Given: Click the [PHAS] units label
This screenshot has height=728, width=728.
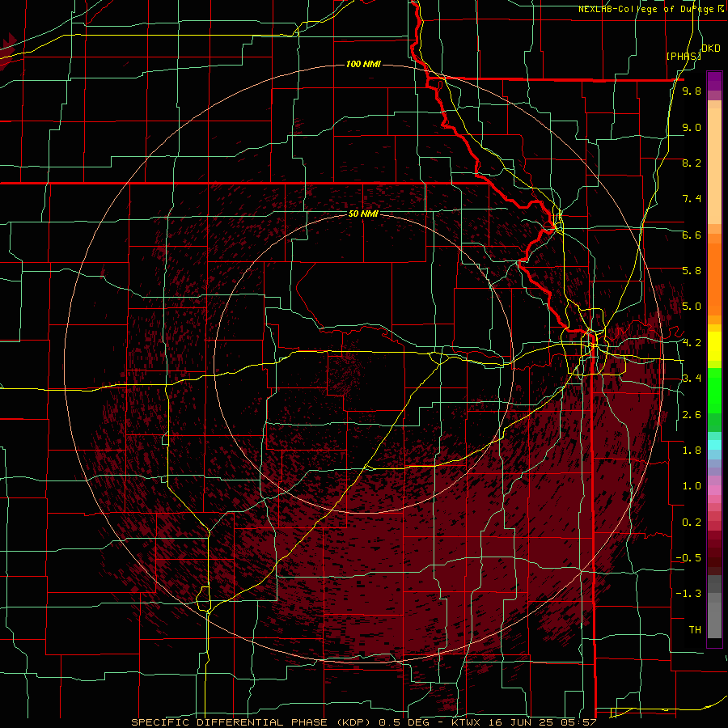Looking at the screenshot, I should (684, 56).
